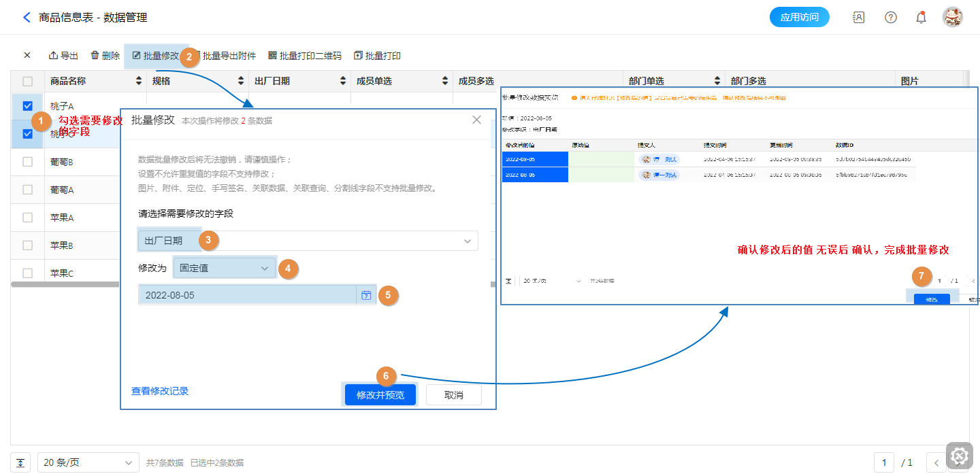Close the 批量修改 dialog with X

476,120
